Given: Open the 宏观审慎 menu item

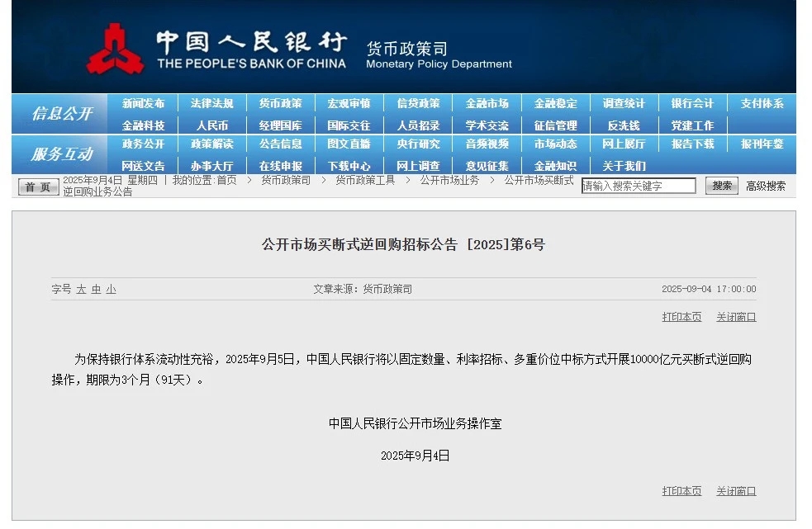Looking at the screenshot, I should 349,103.
